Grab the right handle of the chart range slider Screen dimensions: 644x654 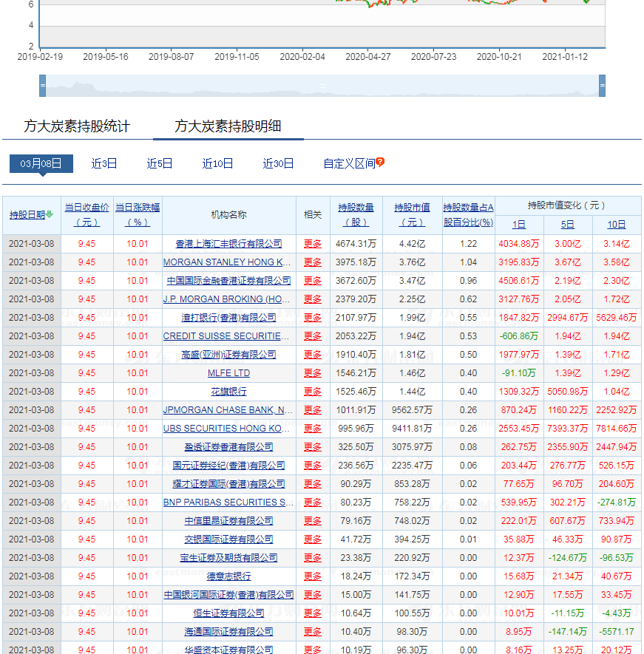pos(602,86)
